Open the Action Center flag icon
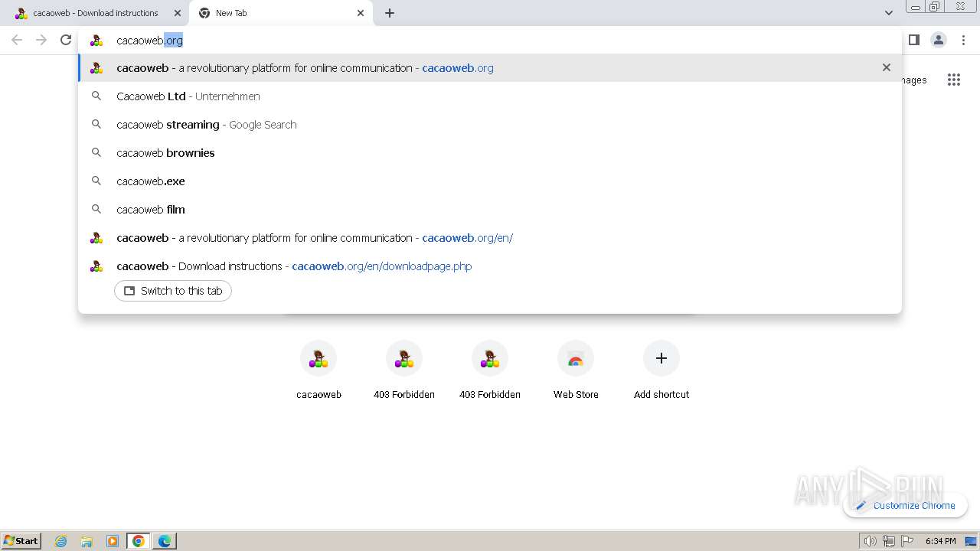This screenshot has width=980, height=551. click(907, 541)
